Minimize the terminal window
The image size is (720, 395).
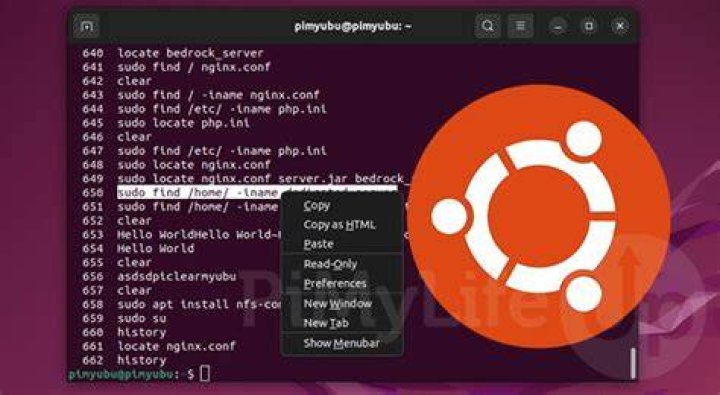(x=558, y=26)
